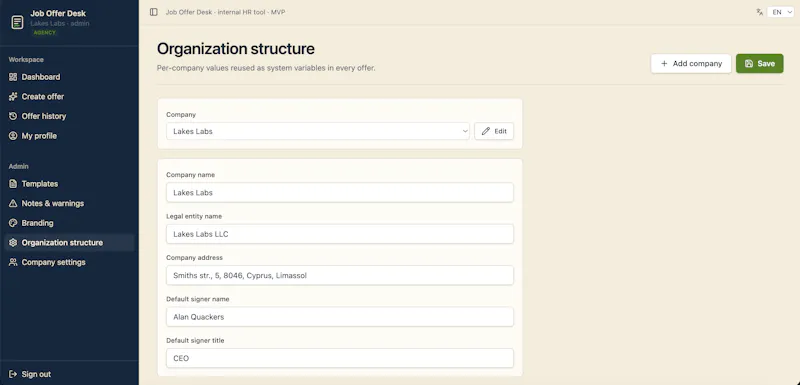Open the EN language dropdown

780,12
